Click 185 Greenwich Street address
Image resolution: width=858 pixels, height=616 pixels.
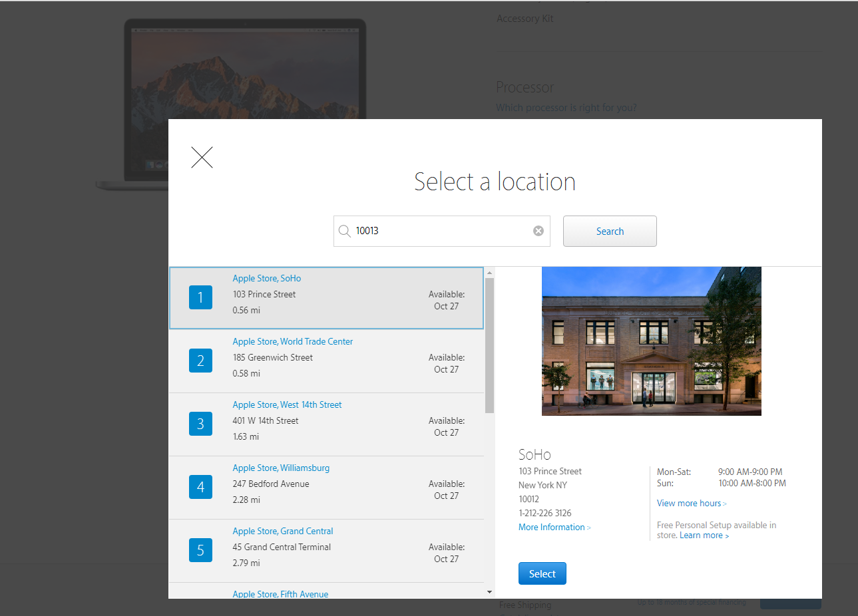(x=273, y=357)
